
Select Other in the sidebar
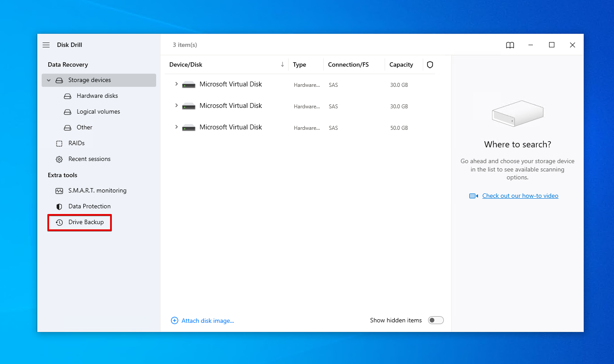tap(85, 127)
